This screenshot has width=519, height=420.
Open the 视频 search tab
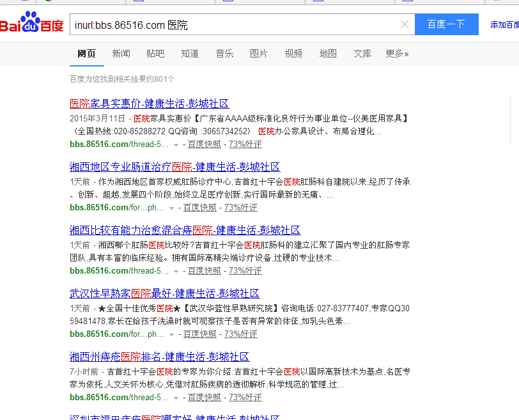[293, 54]
